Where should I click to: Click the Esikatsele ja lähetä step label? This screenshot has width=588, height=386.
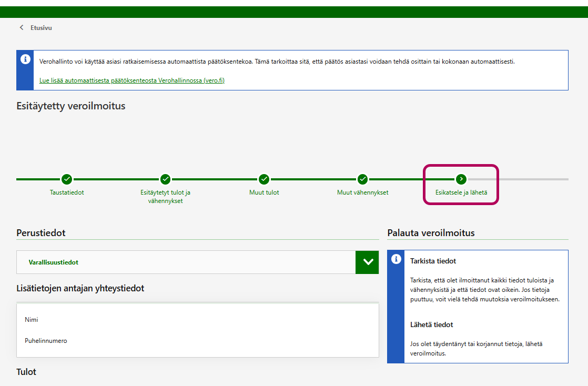(461, 192)
